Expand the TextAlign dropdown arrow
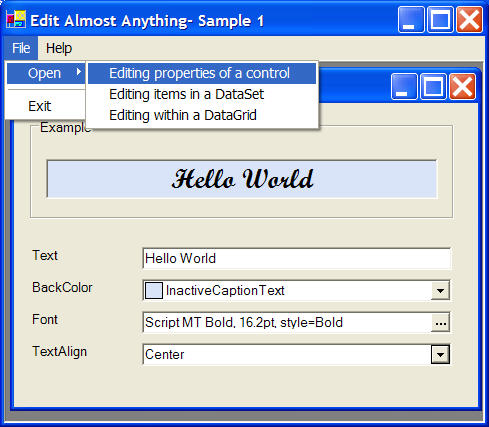 point(440,354)
